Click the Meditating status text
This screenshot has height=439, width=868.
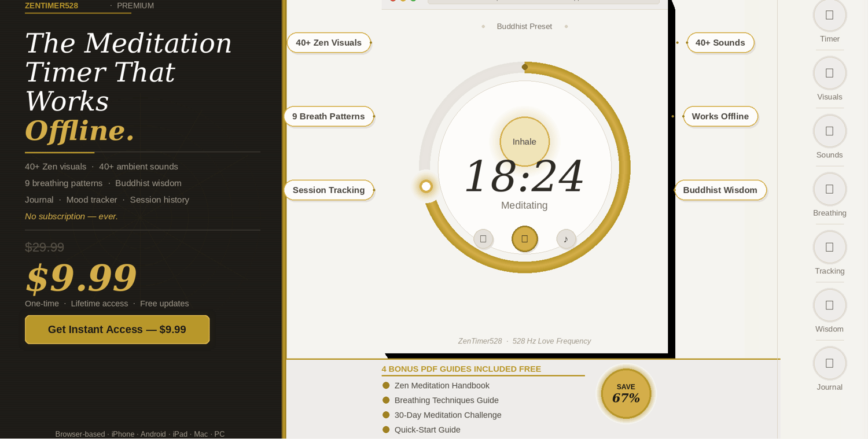point(524,205)
